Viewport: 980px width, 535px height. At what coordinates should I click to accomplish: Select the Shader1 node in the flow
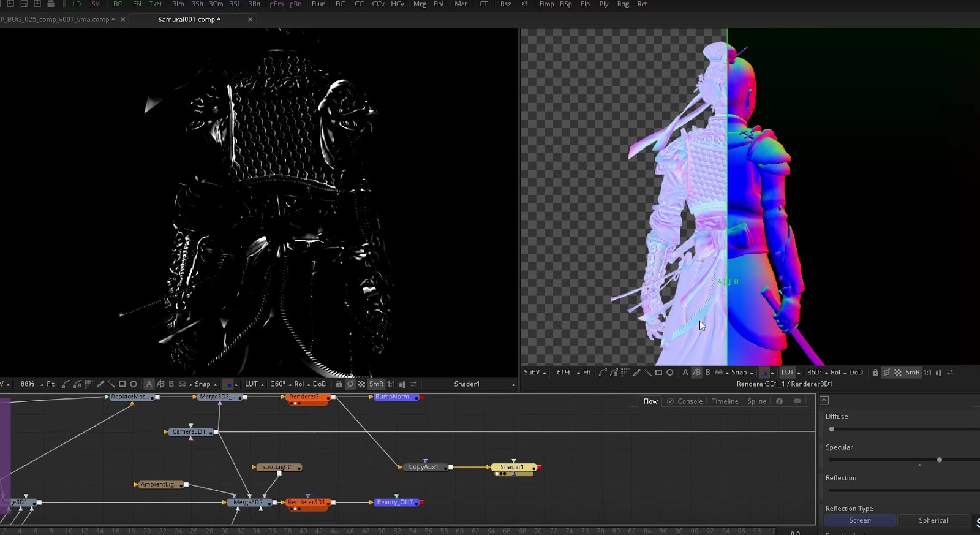tap(512, 467)
